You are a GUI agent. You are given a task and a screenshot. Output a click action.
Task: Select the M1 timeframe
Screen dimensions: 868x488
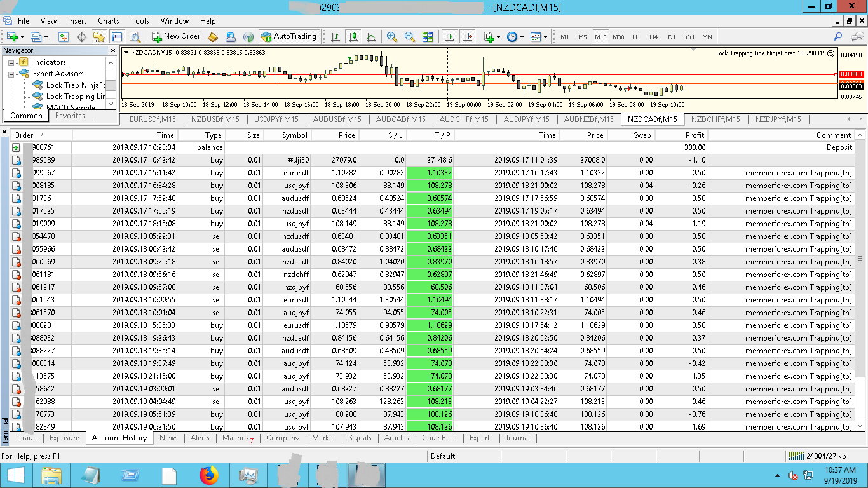point(565,37)
